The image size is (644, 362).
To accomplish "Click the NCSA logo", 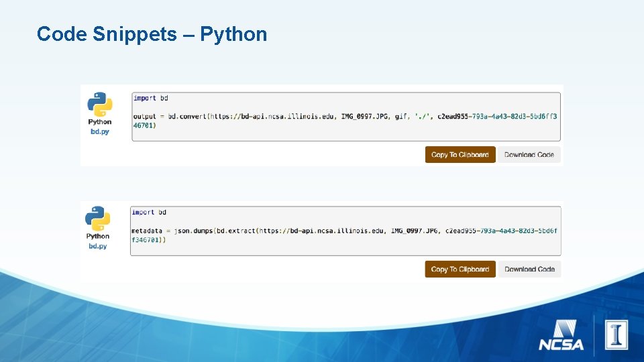I will [x=561, y=335].
